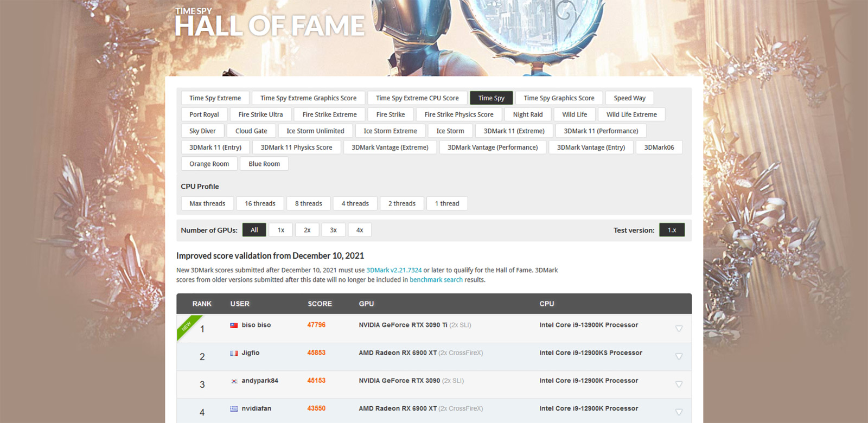Select CPU Profile 16 threads
Screen dimensions: 868x423
[260, 203]
